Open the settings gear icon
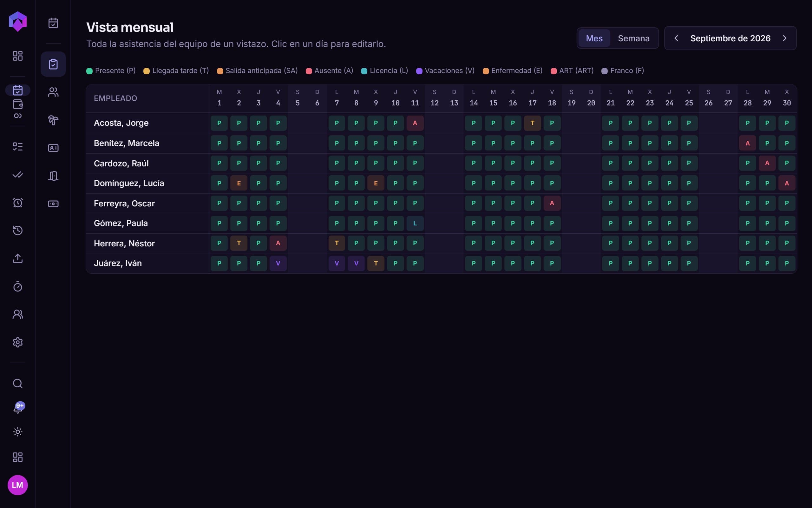The height and width of the screenshot is (508, 812). pos(17,342)
